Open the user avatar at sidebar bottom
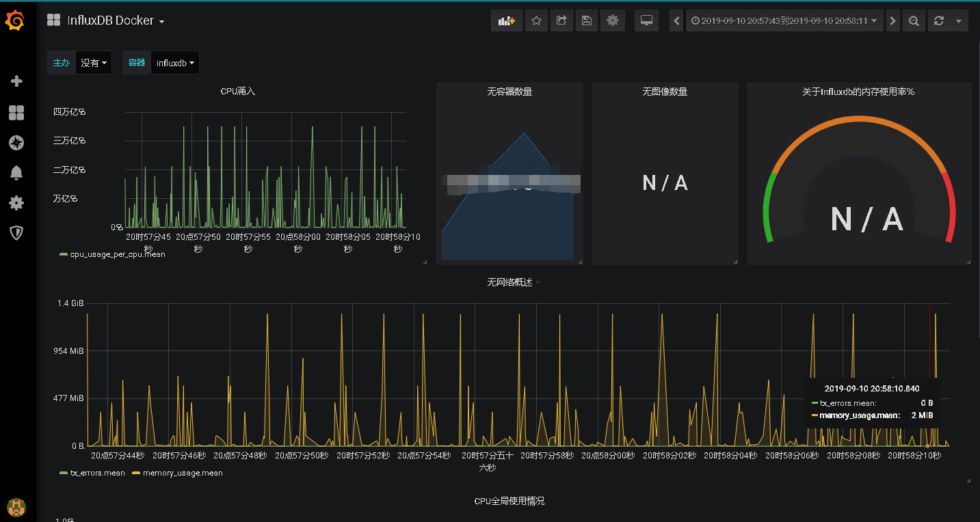 [16, 506]
